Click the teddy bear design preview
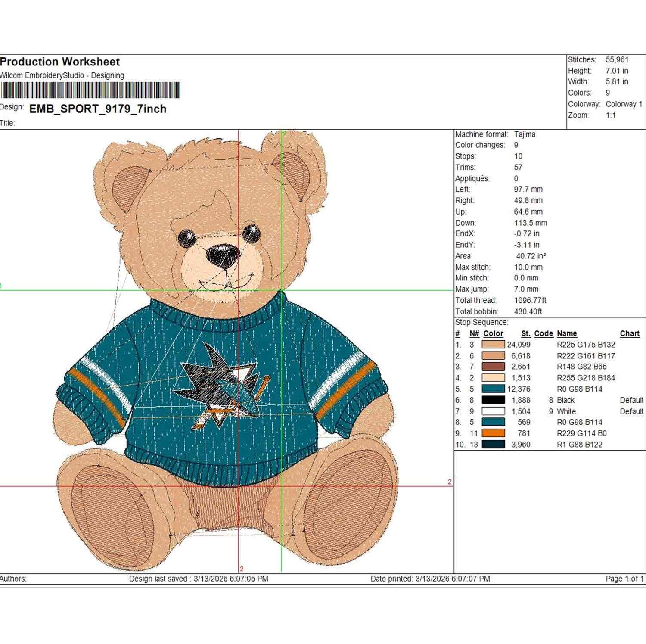646x644 pixels. 226,351
